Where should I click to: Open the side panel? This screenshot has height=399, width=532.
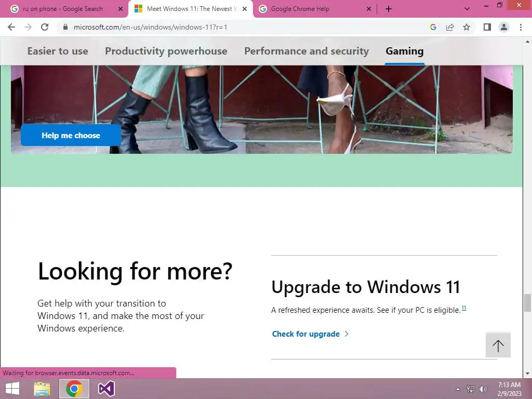click(x=487, y=27)
